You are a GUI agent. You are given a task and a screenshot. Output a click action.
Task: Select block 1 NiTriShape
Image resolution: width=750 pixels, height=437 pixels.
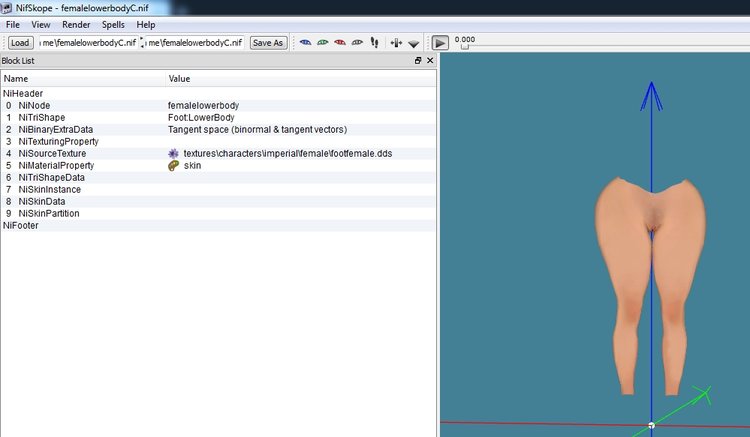(218, 117)
